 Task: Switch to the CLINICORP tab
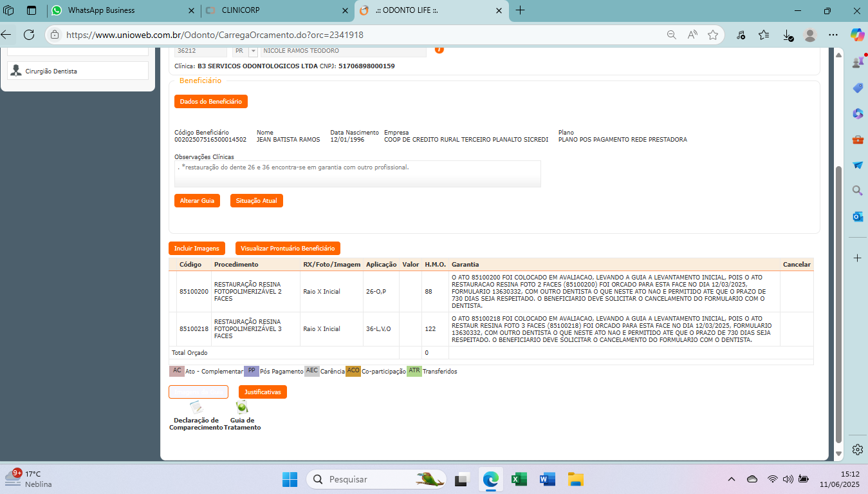click(x=276, y=10)
